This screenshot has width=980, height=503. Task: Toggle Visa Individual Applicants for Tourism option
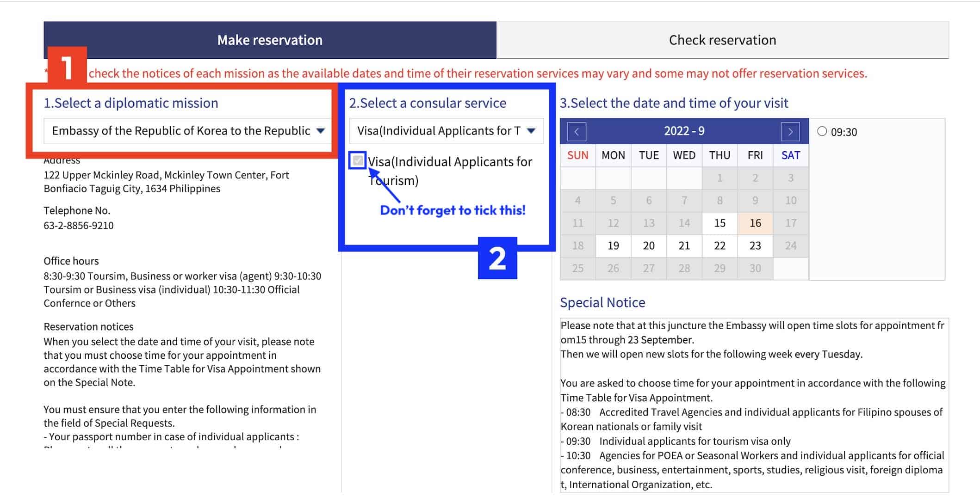(358, 161)
